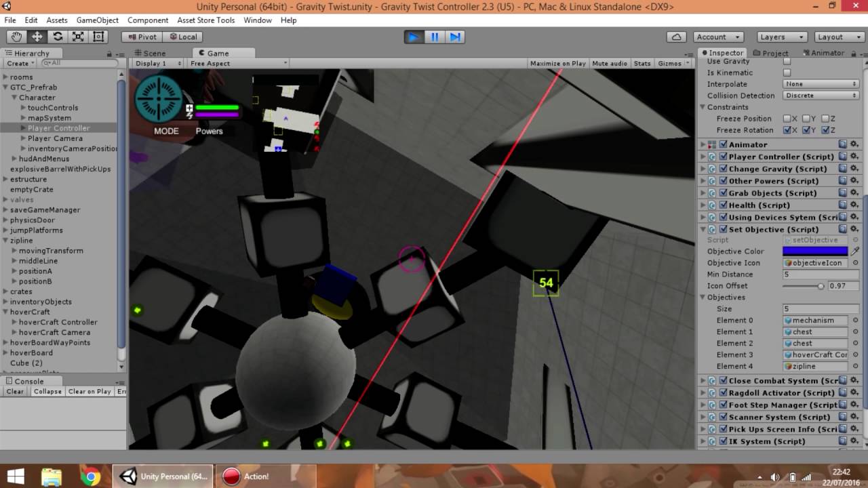Click the Hierarchy panel lock icon
The image size is (868, 488).
[x=109, y=54]
